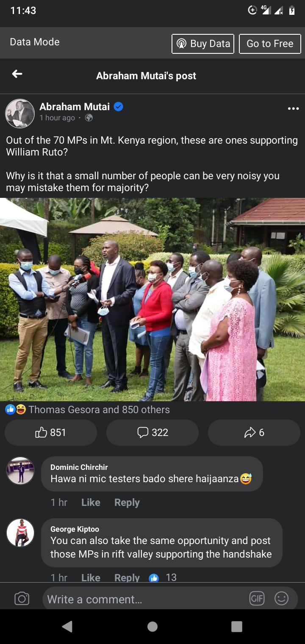Like George Kiptoo's comment
This screenshot has height=644, width=305.
coord(91,577)
